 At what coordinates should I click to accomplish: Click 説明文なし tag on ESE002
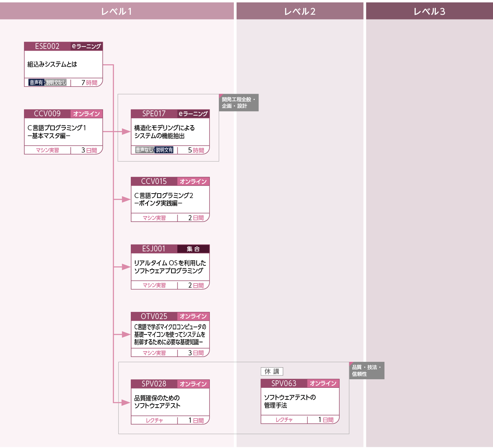coord(56,82)
